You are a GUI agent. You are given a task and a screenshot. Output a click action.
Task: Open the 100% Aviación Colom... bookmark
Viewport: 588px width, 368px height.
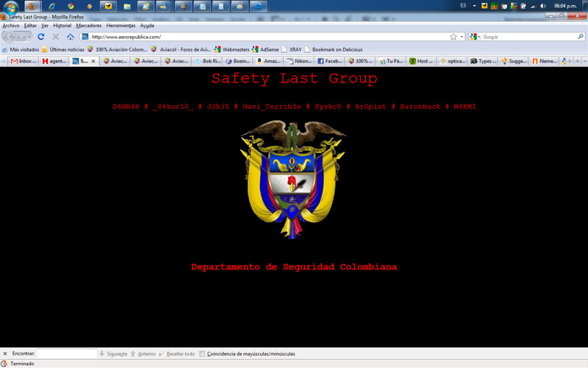(x=117, y=49)
